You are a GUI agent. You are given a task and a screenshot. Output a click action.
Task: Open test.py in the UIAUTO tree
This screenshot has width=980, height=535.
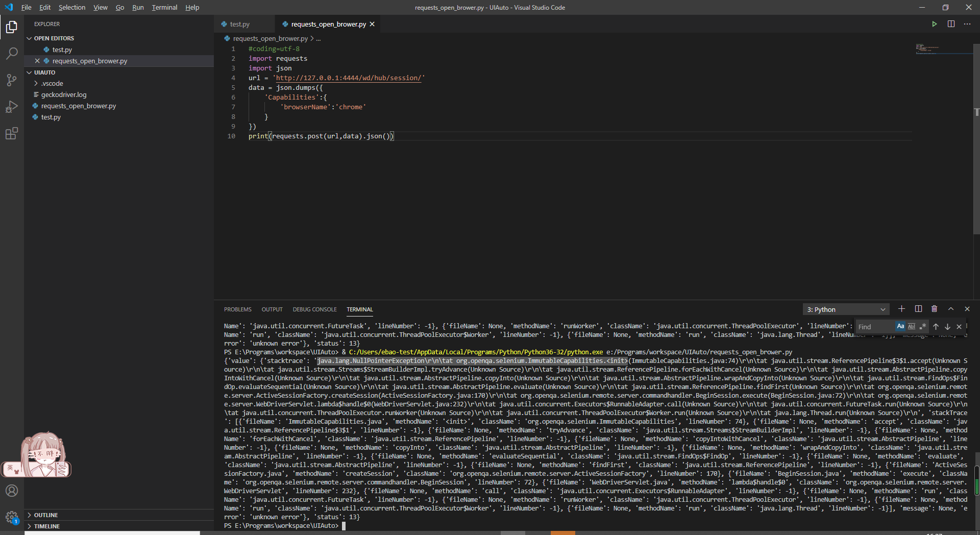point(119,117)
